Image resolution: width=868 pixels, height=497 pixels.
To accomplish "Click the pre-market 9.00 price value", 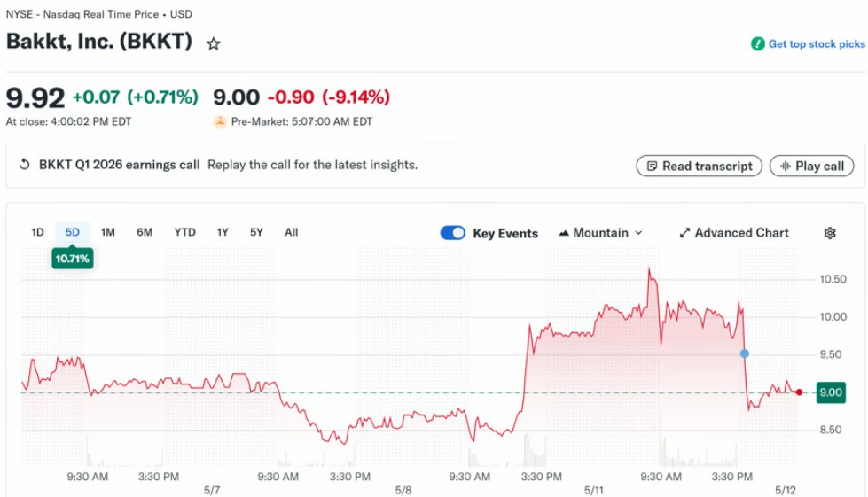I will [x=237, y=97].
